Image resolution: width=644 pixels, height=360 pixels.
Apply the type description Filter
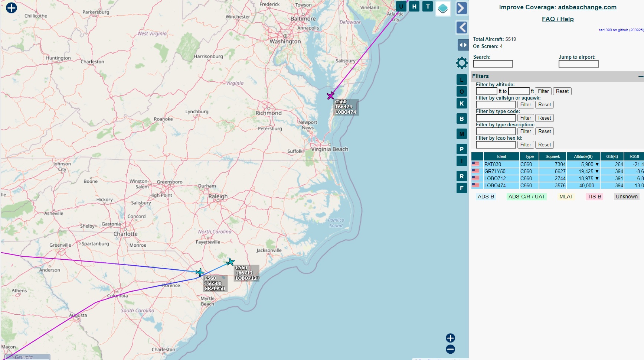(525, 132)
